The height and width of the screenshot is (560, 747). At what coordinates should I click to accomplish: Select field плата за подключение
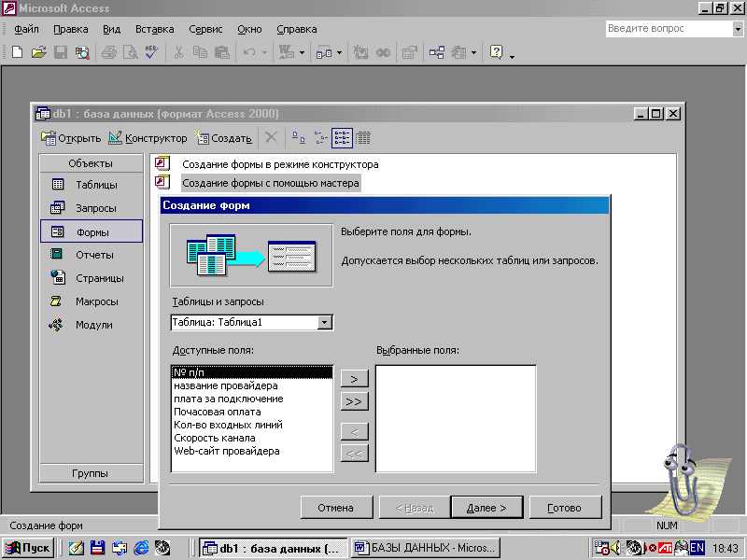pos(251,399)
